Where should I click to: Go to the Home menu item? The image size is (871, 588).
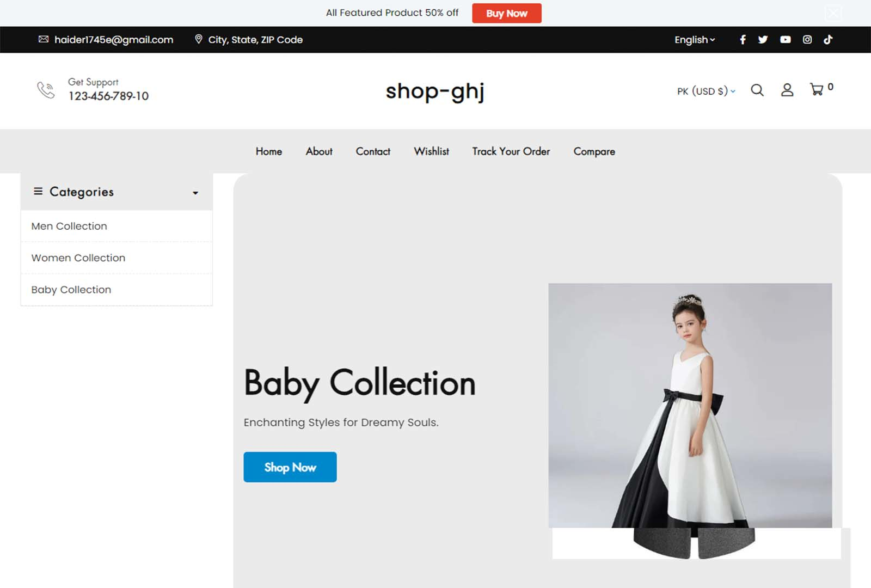[x=269, y=151]
